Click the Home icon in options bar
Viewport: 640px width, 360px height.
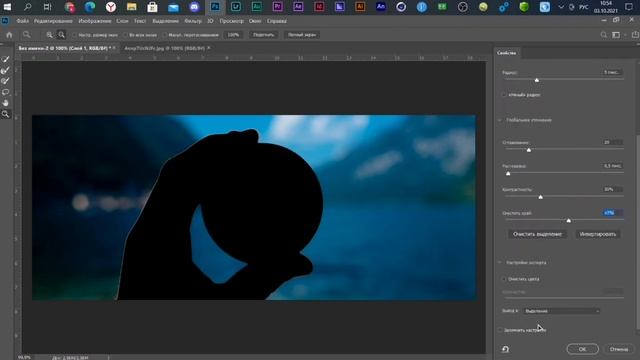[x=9, y=35]
